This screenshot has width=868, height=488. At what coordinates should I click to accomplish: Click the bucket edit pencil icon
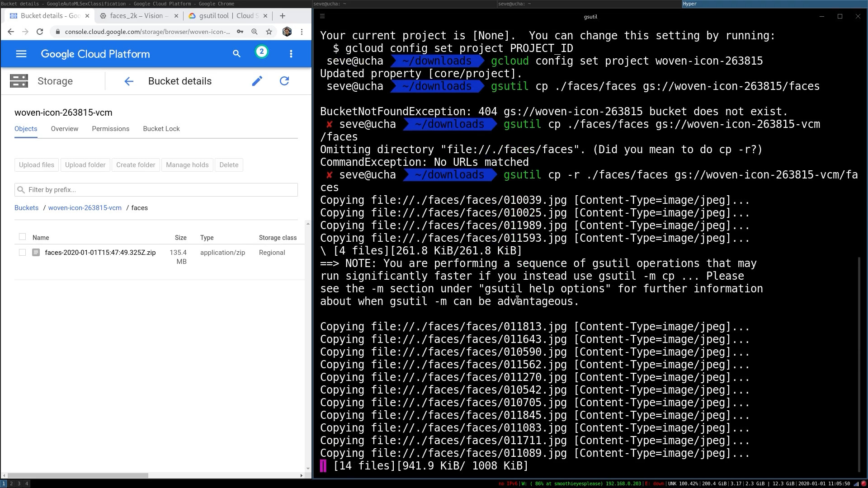click(x=257, y=80)
